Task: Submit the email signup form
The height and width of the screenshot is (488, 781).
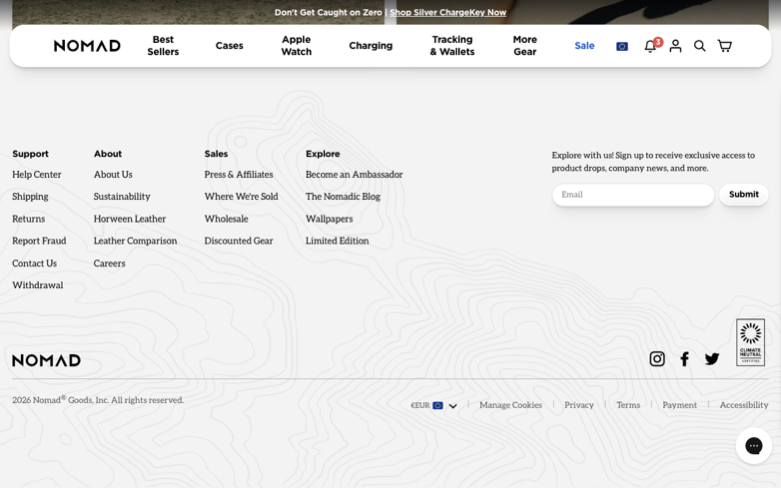Action: pos(744,194)
